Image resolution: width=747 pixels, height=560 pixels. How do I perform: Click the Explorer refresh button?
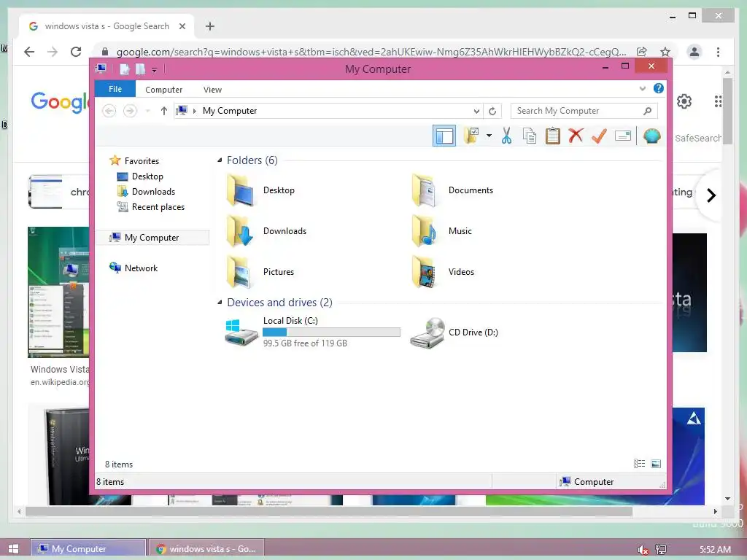(x=492, y=112)
